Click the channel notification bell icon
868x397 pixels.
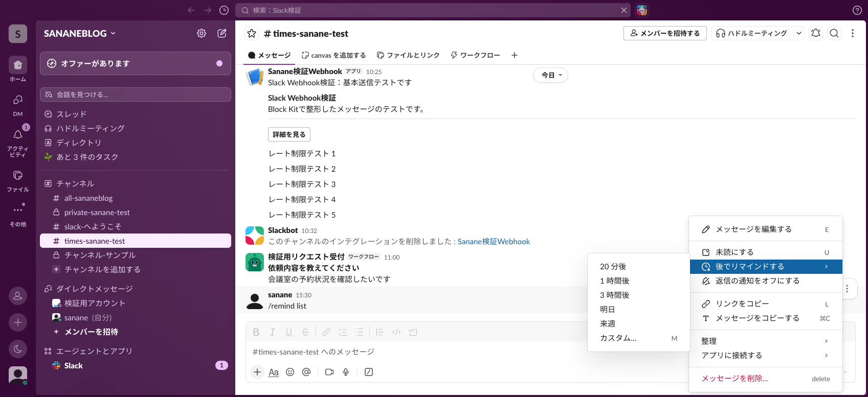pyautogui.click(x=816, y=33)
